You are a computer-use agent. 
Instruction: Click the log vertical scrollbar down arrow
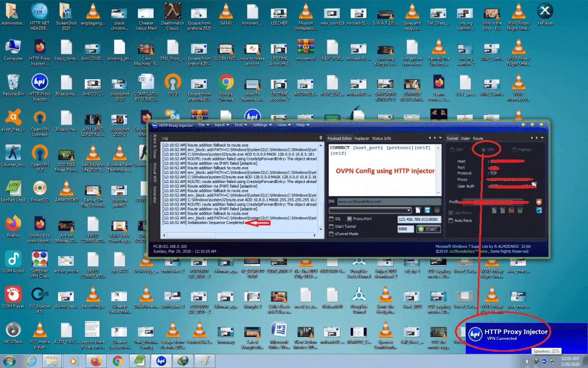[321, 228]
